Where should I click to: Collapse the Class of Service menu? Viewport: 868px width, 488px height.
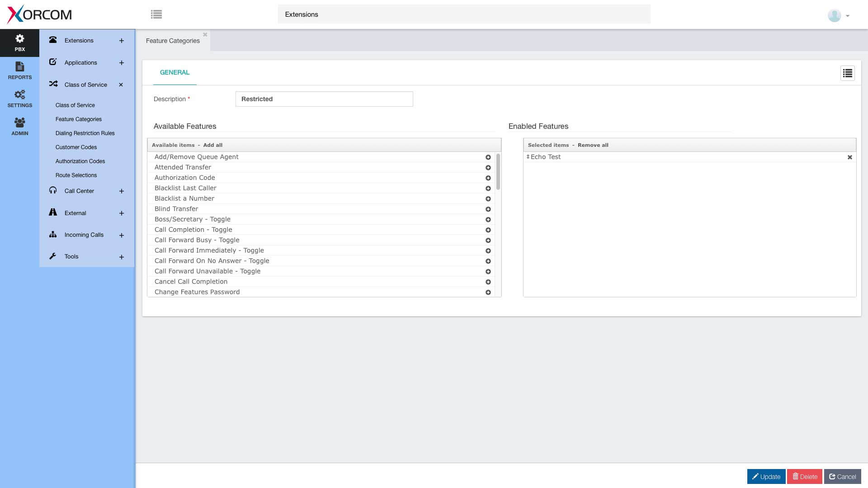121,85
